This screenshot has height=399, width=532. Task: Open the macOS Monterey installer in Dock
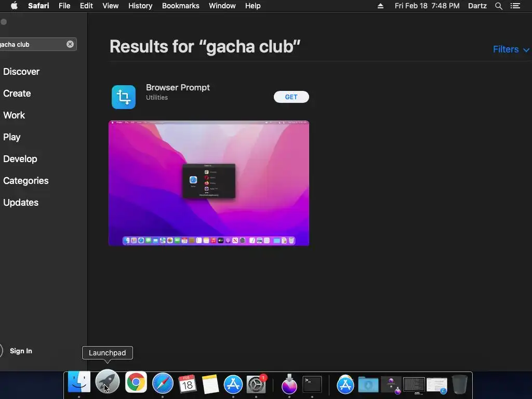tap(289, 384)
